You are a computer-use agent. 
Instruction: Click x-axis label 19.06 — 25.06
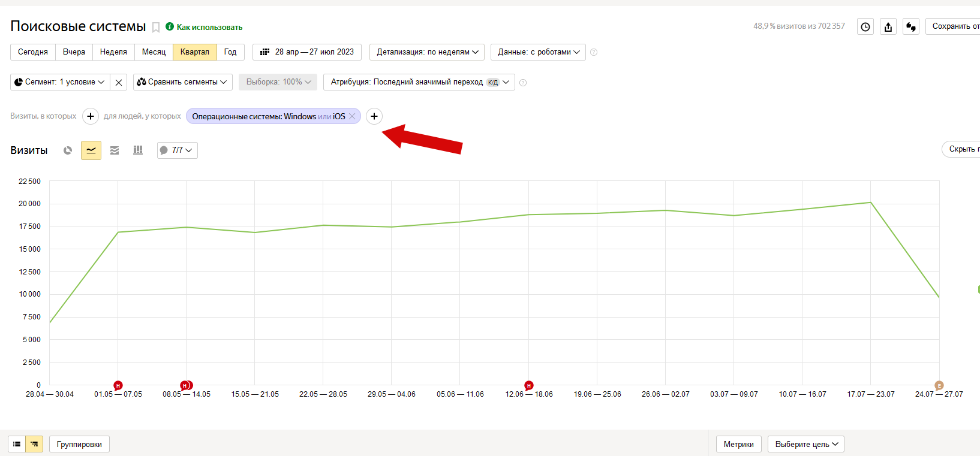coord(597,394)
